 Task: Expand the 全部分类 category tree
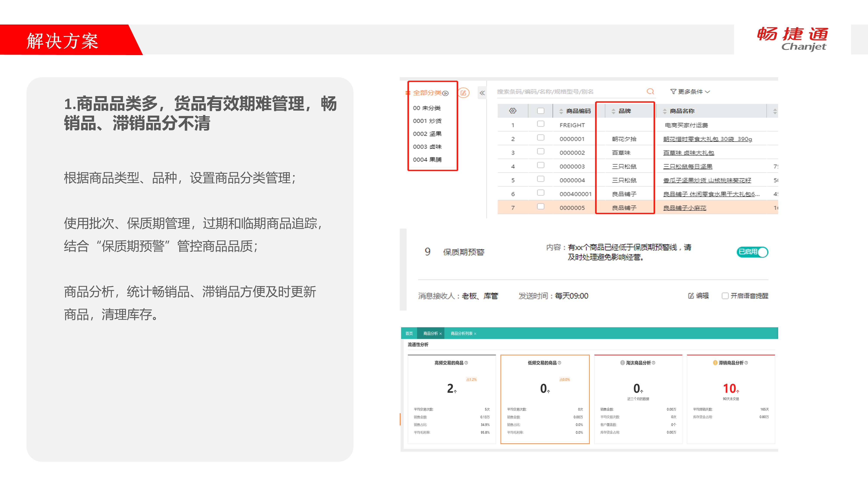coord(446,93)
